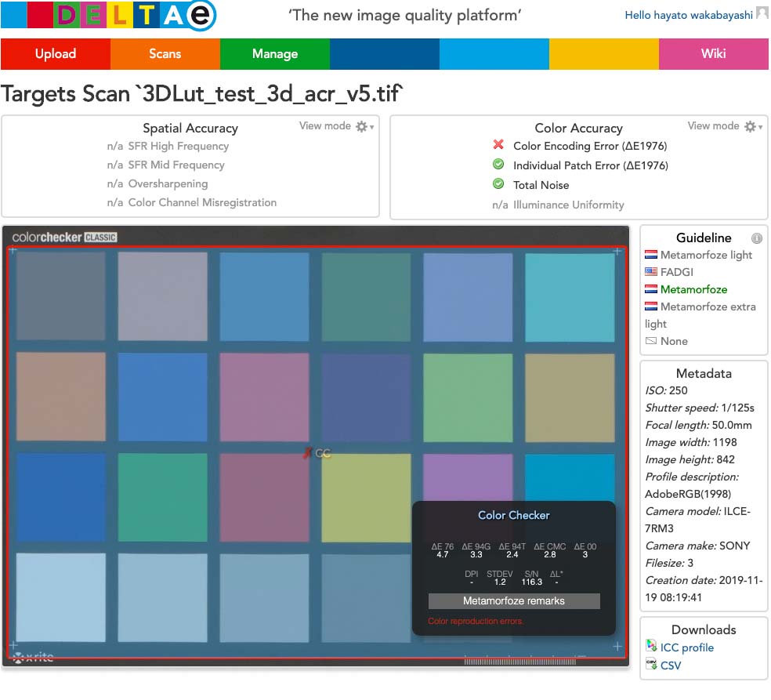This screenshot has width=771, height=700.
Task: Click Color reproduction errors remark
Action: coord(476,621)
